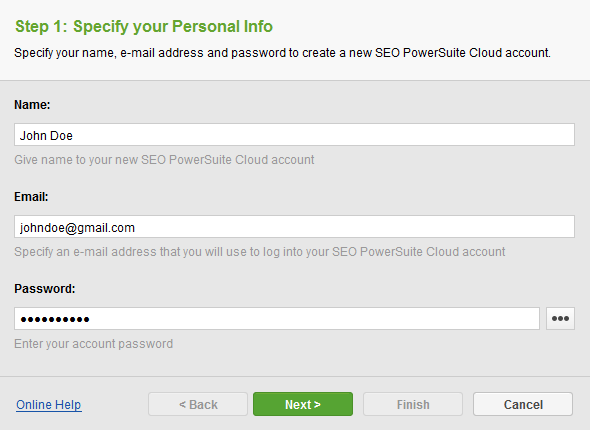Proceed with the green Next button
This screenshot has height=430, width=590.
point(303,404)
